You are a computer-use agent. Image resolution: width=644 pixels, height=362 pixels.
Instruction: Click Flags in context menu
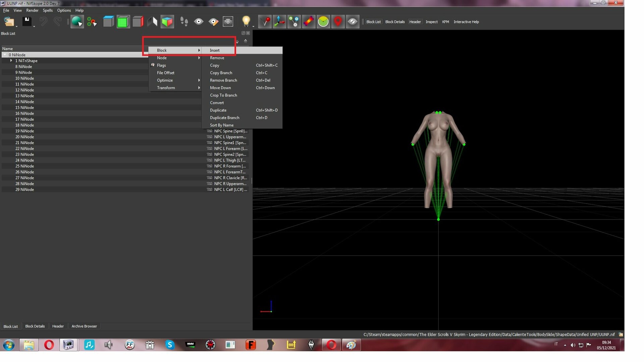click(x=175, y=65)
